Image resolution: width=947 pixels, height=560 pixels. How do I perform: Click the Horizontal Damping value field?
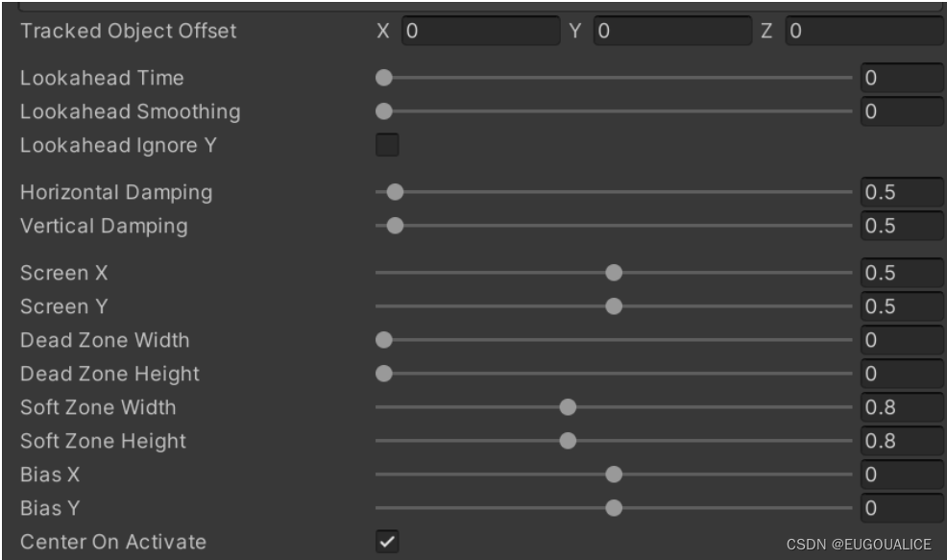pyautogui.click(x=901, y=192)
